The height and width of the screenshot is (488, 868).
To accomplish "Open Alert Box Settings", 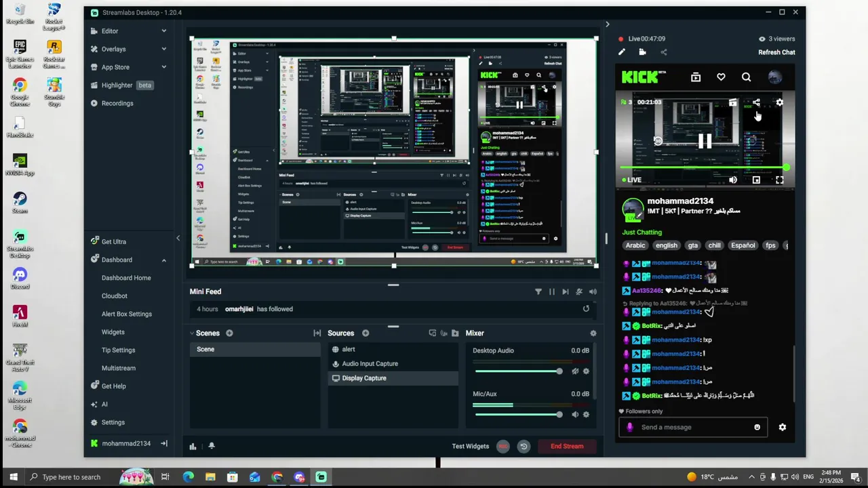I will tap(127, 314).
